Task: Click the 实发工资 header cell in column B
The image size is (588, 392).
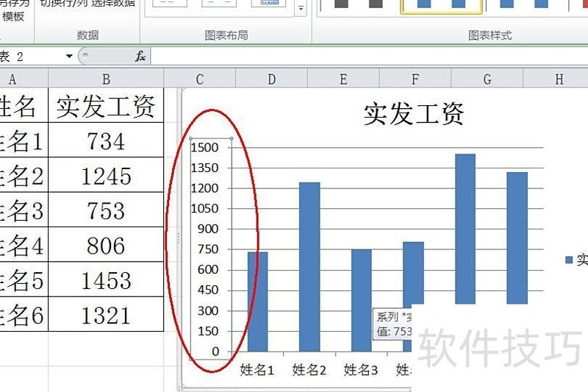Action: click(x=106, y=105)
